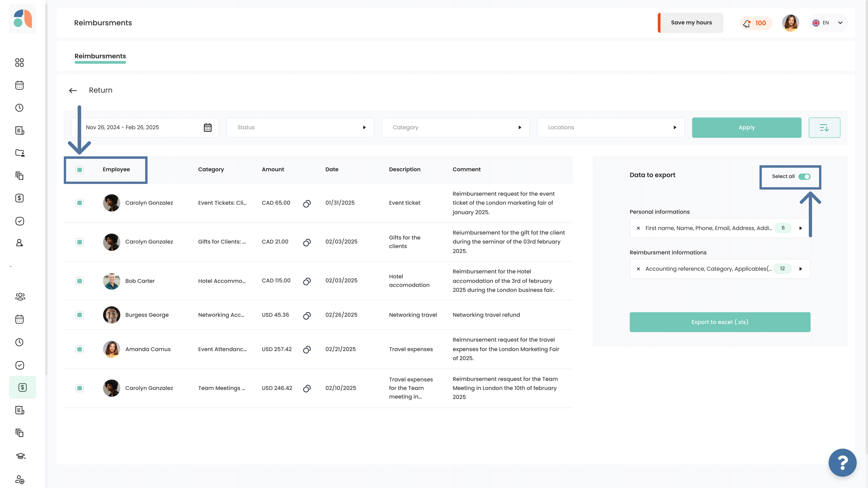
Task: Click currency convert icon for CAD 115.00
Action: tap(307, 281)
